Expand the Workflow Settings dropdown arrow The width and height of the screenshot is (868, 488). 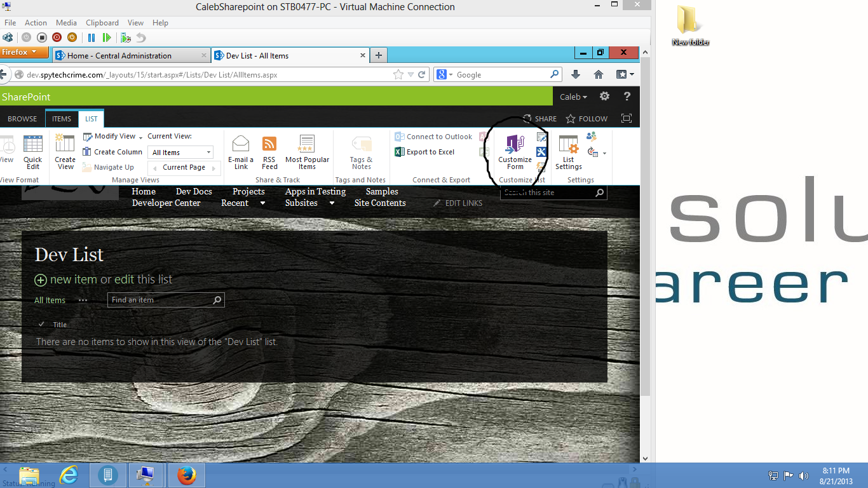coord(604,153)
